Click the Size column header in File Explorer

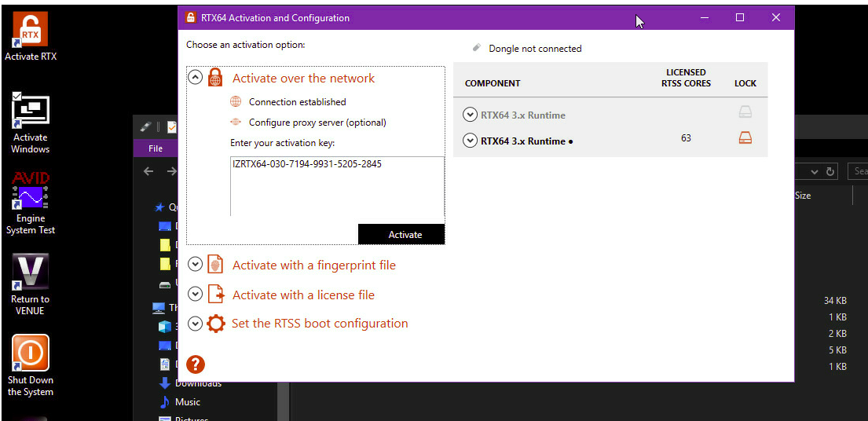[x=803, y=196]
